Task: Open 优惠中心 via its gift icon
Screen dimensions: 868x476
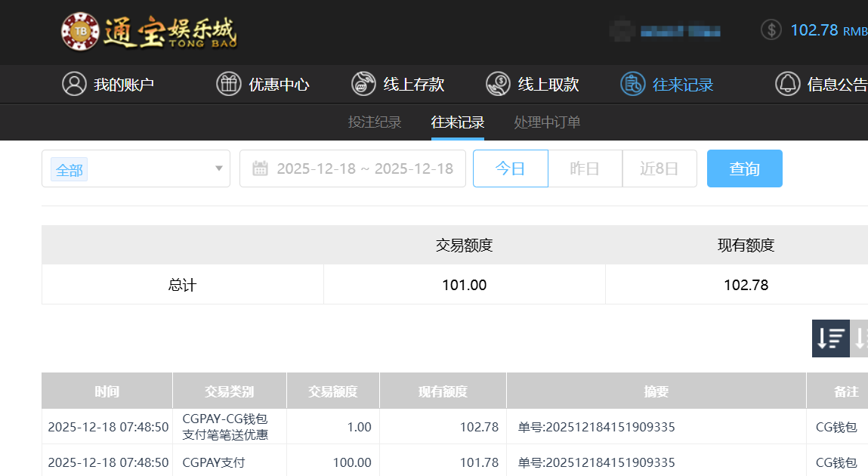Action: [x=229, y=84]
